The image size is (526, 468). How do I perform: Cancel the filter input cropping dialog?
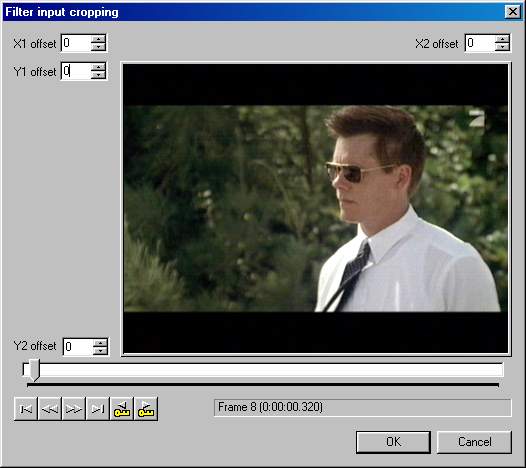click(474, 442)
